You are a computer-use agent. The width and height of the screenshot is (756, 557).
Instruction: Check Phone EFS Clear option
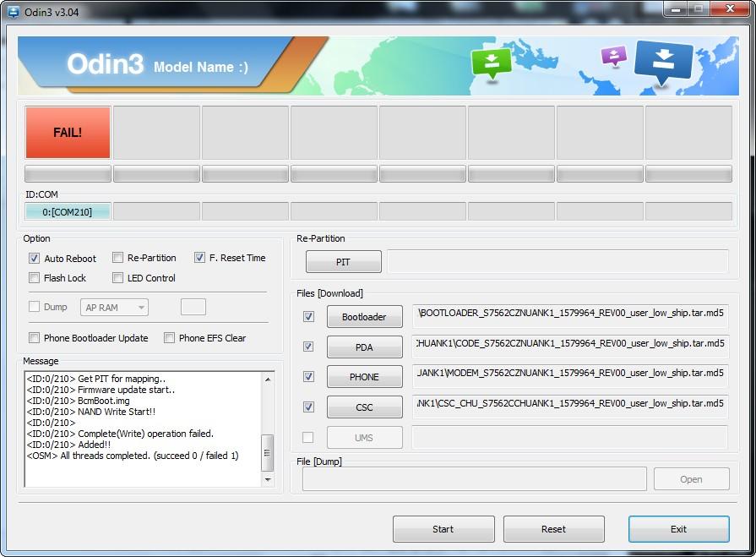(x=169, y=337)
